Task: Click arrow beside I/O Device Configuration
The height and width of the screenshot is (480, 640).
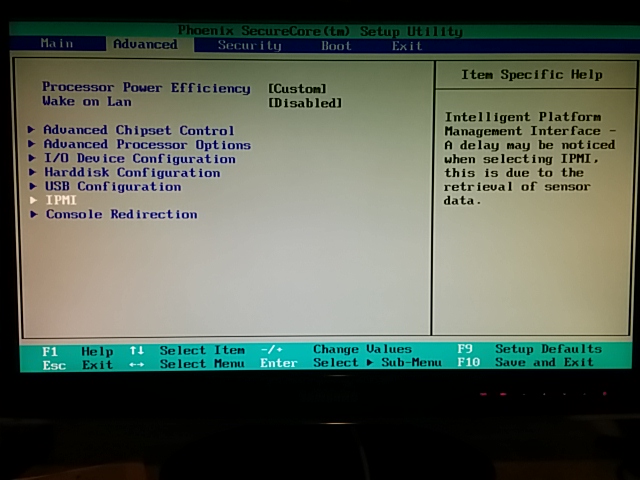Action: 32,158
